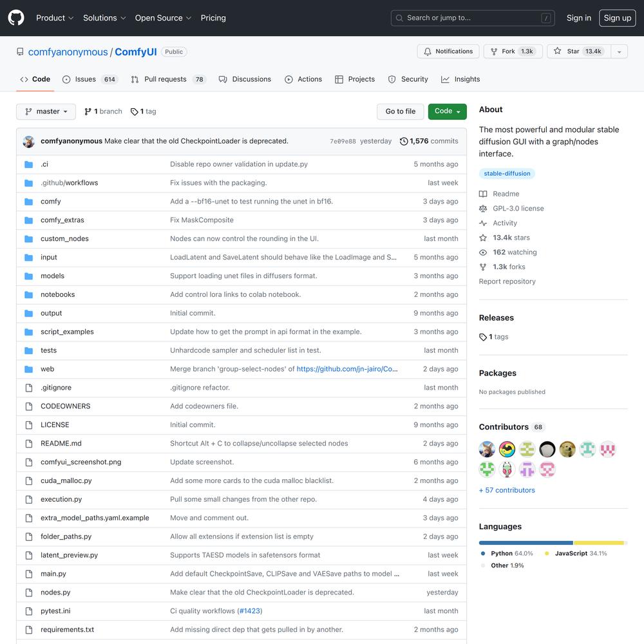Open the Pricing page
The width and height of the screenshot is (644, 644).
point(213,18)
